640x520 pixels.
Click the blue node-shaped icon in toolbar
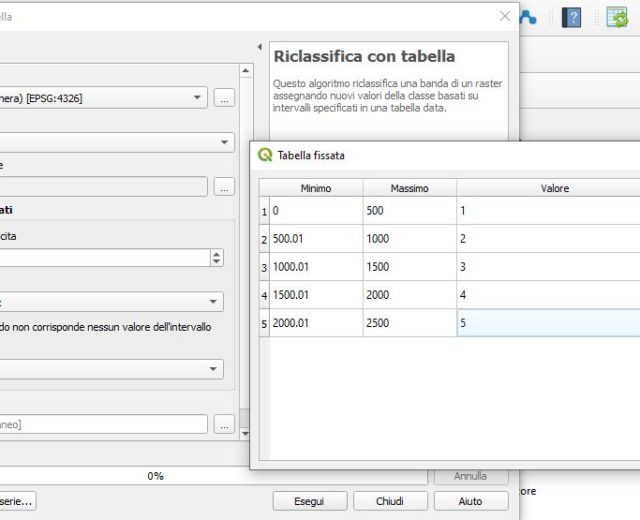pyautogui.click(x=527, y=17)
